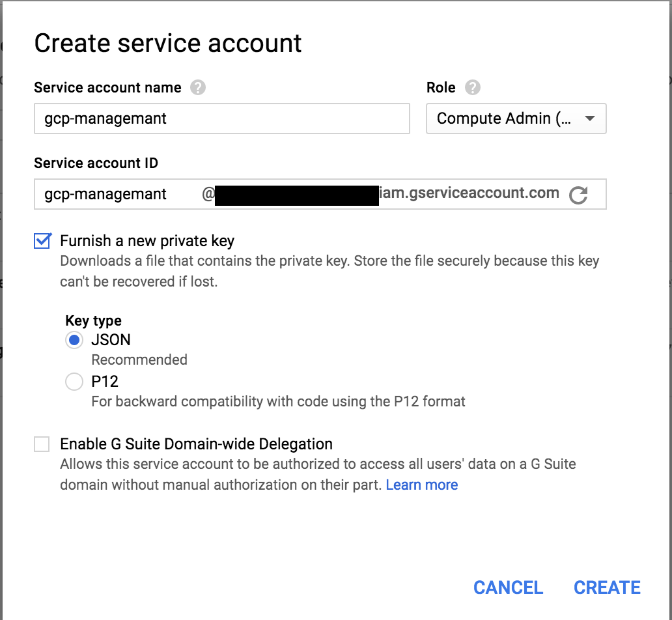Select the P12 key type radio button
Screen dimensions: 672x620
click(x=74, y=382)
